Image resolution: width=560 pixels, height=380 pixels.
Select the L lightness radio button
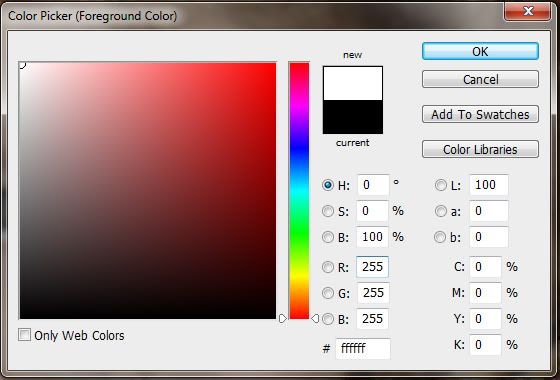tap(440, 185)
